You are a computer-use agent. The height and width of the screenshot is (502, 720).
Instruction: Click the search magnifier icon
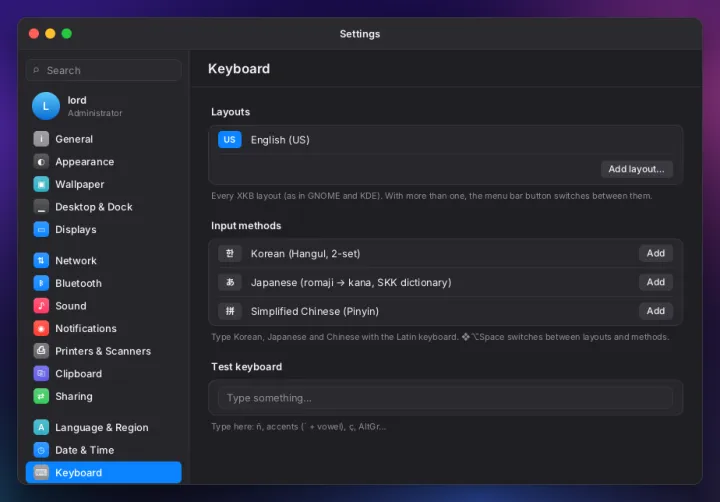pyautogui.click(x=36, y=70)
